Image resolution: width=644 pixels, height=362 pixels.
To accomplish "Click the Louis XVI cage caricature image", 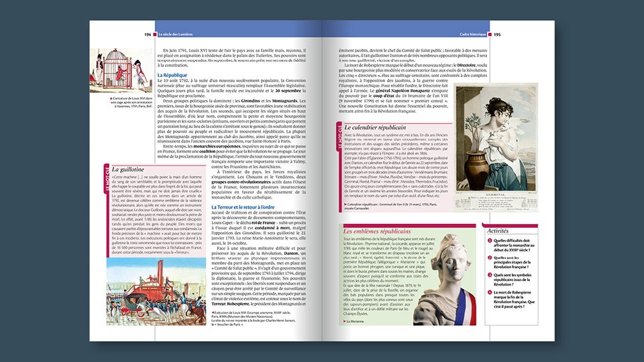I will click(x=121, y=70).
